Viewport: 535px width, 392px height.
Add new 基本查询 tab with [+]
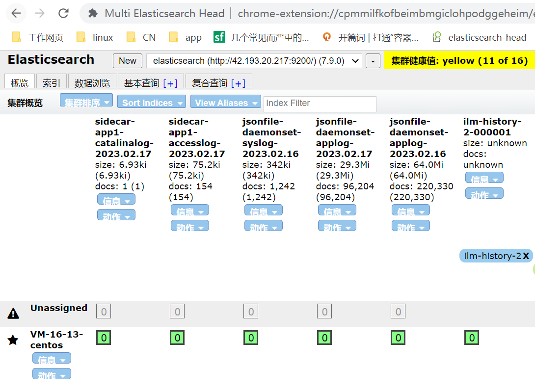[170, 83]
